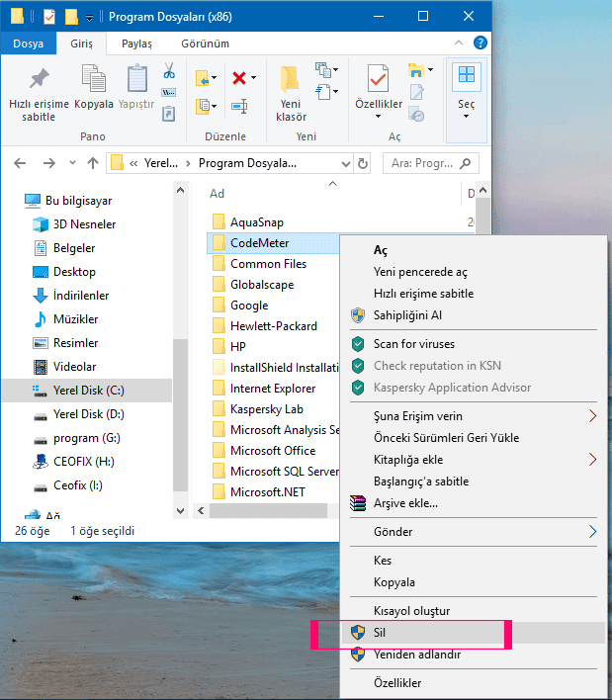The image size is (612, 700).
Task: Open the Copy to folder dropdown
Action: [x=206, y=107]
